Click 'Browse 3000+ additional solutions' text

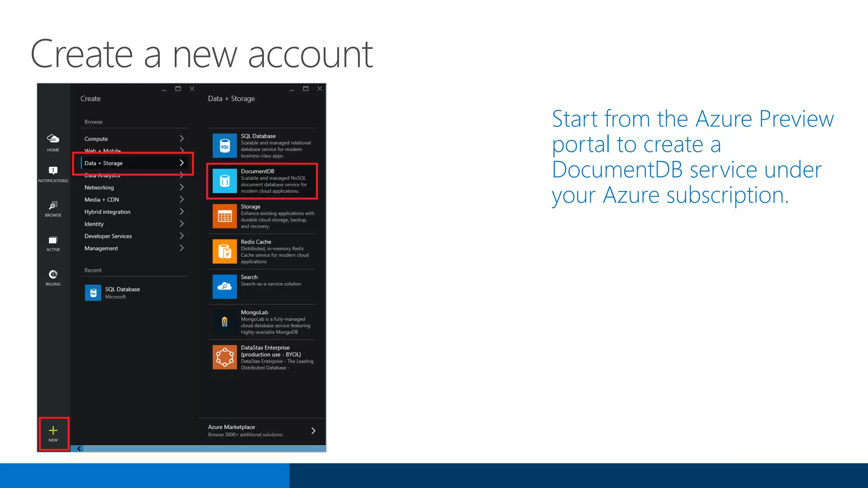[245, 435]
